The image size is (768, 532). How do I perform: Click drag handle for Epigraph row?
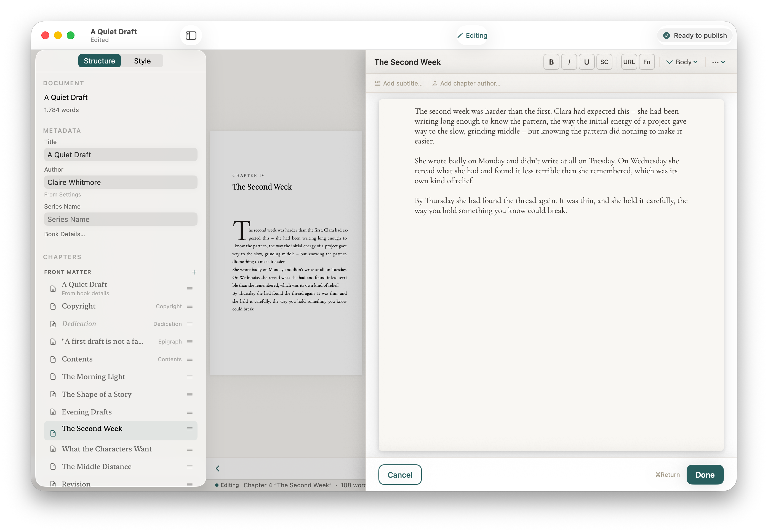point(190,342)
